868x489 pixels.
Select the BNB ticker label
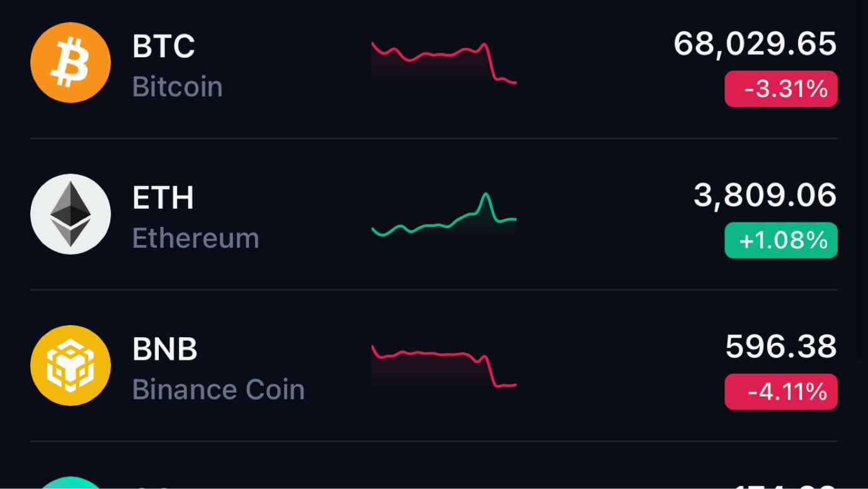(165, 349)
